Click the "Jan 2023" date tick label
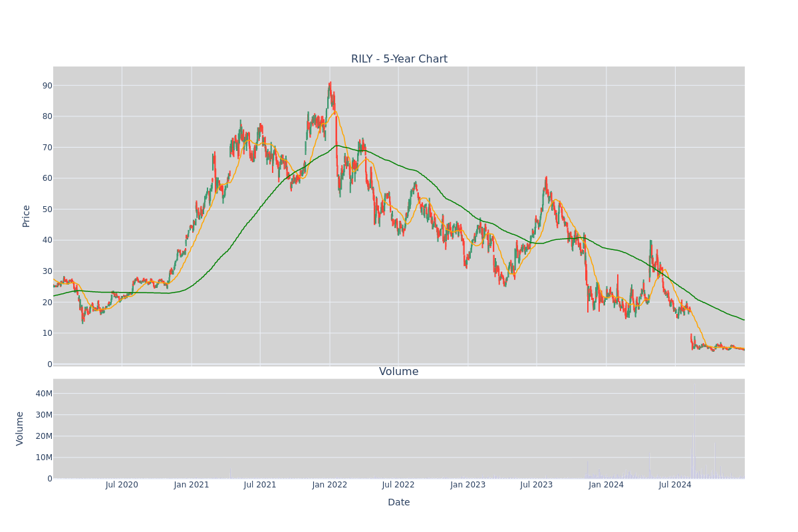This screenshot has width=798, height=532. click(x=468, y=485)
